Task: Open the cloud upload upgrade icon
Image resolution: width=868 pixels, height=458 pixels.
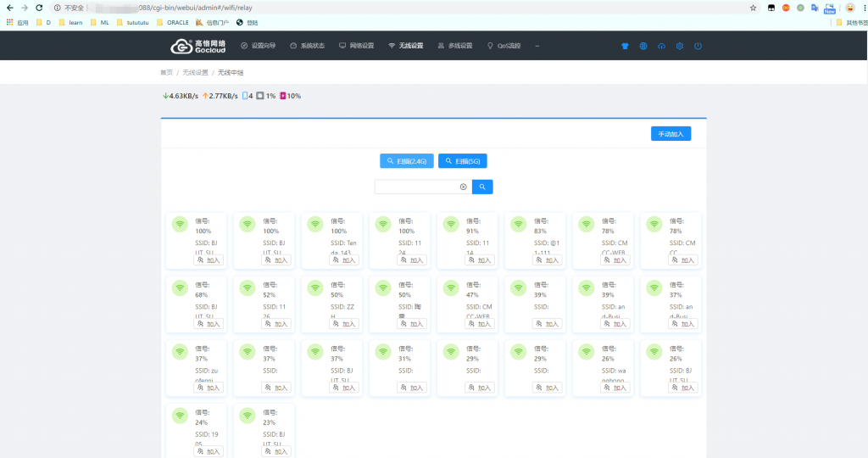Action: click(661, 46)
